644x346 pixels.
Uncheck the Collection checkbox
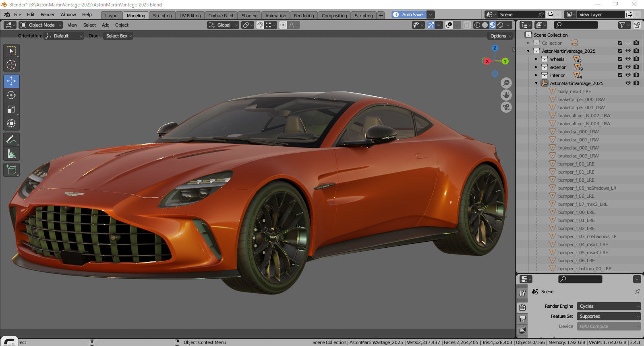pyautogui.click(x=620, y=43)
